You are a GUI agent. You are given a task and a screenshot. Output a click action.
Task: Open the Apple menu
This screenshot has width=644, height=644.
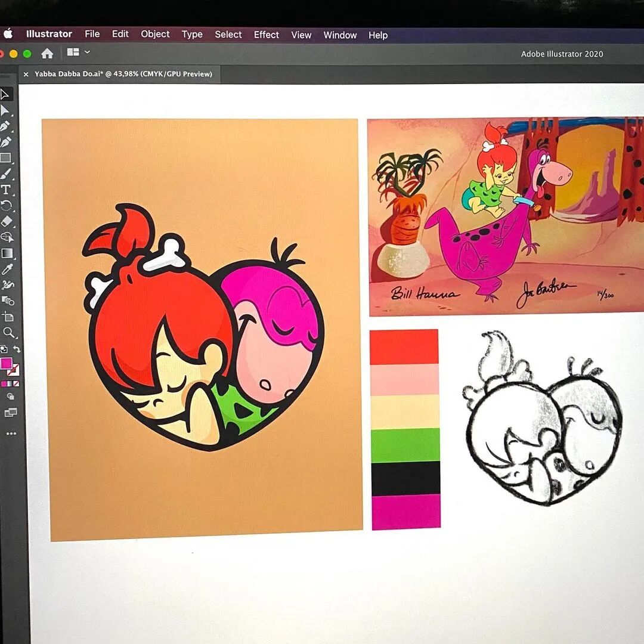click(x=8, y=33)
